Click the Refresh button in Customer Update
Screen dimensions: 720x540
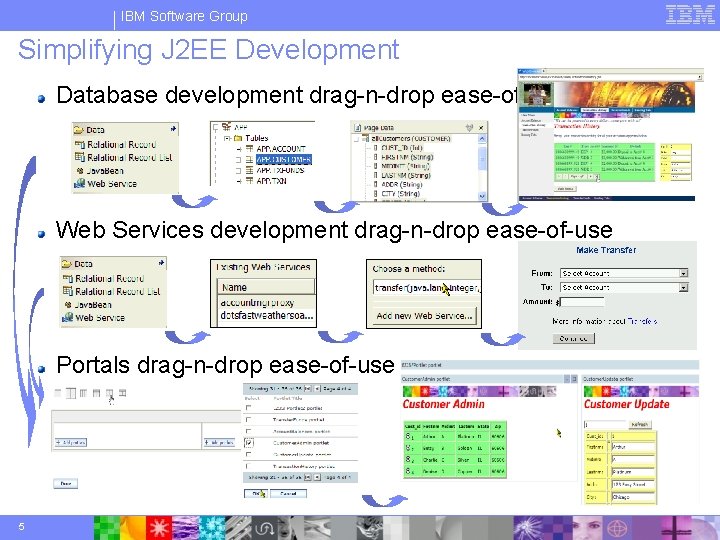(x=639, y=424)
